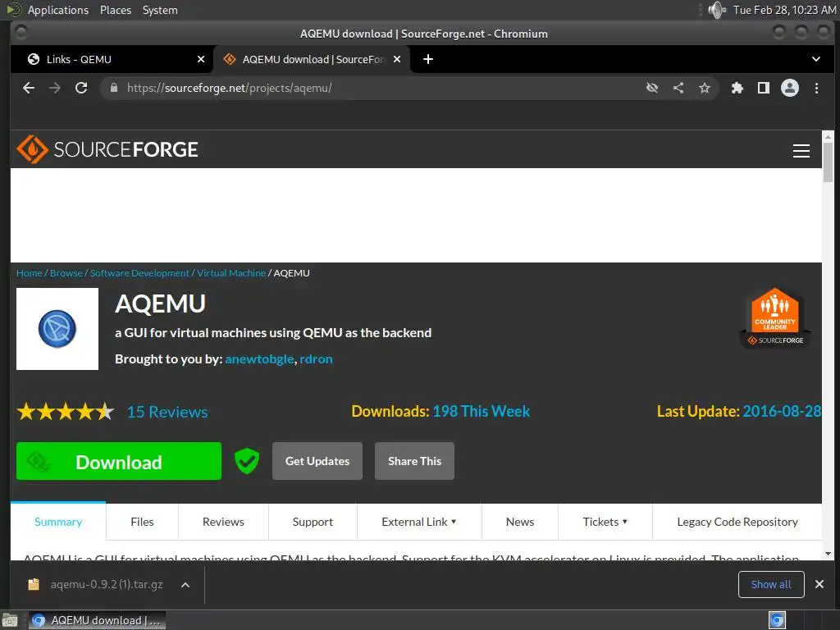The height and width of the screenshot is (630, 840).
Task: Open the 15 Reviews link
Action: tap(167, 412)
